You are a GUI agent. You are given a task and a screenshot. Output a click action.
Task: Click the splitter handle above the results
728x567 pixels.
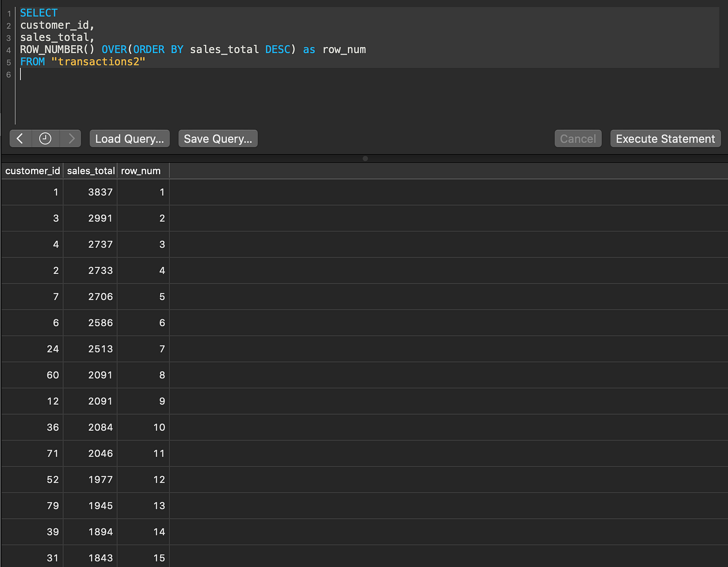click(366, 158)
